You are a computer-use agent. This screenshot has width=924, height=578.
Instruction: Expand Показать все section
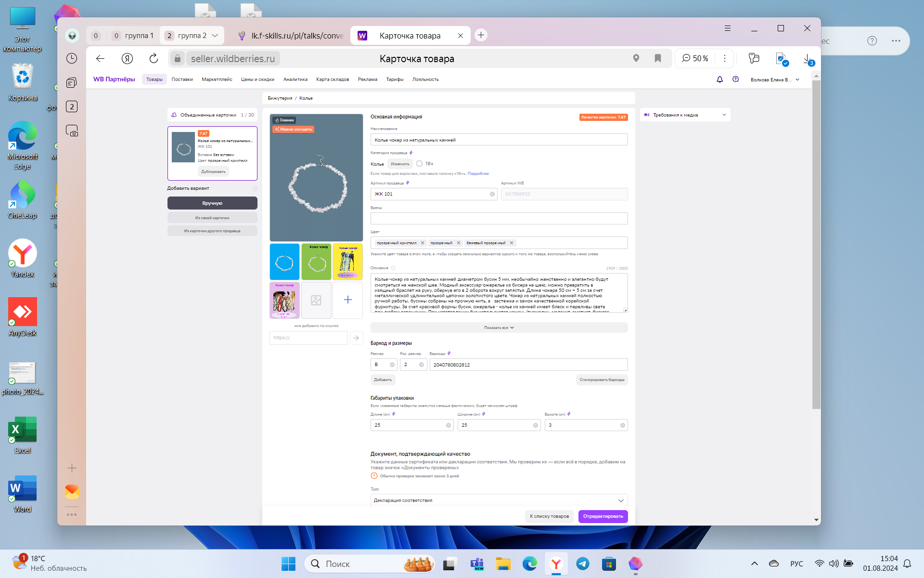pyautogui.click(x=499, y=328)
